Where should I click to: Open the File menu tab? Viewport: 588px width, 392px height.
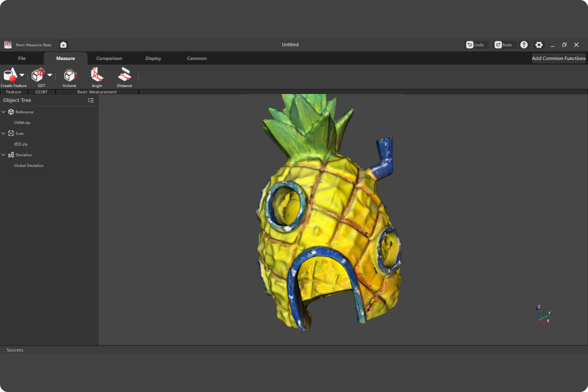21,58
